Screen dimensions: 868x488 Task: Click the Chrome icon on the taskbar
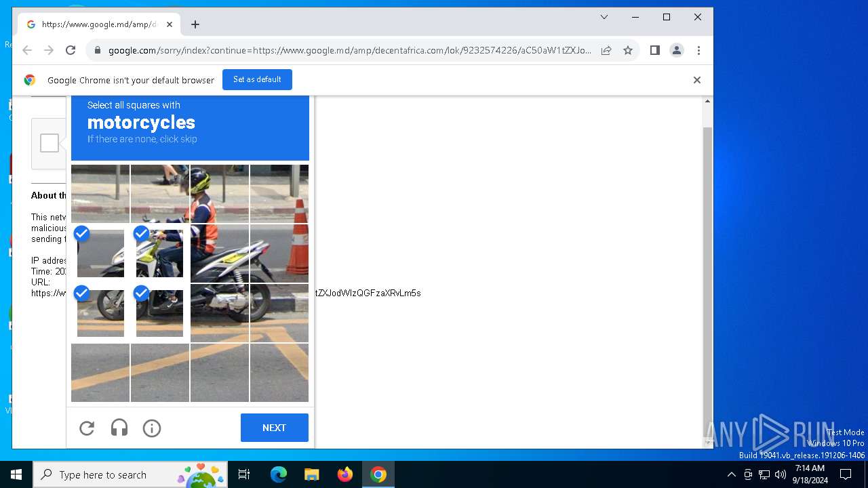tap(378, 474)
